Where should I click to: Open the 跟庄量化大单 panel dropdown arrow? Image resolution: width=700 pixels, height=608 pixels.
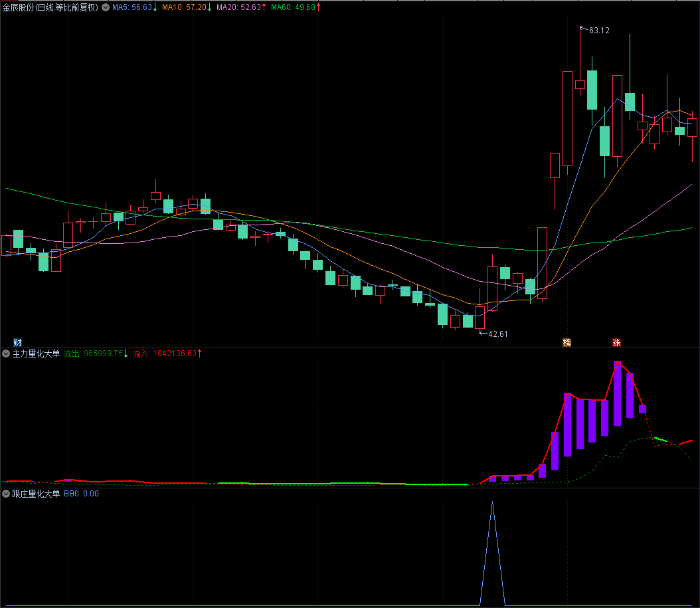(6, 494)
